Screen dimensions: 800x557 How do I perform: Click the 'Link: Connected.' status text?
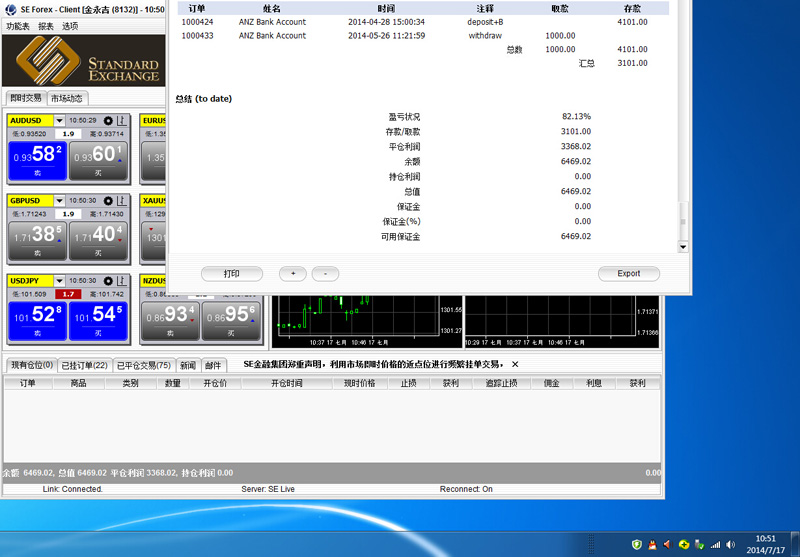tap(72, 489)
